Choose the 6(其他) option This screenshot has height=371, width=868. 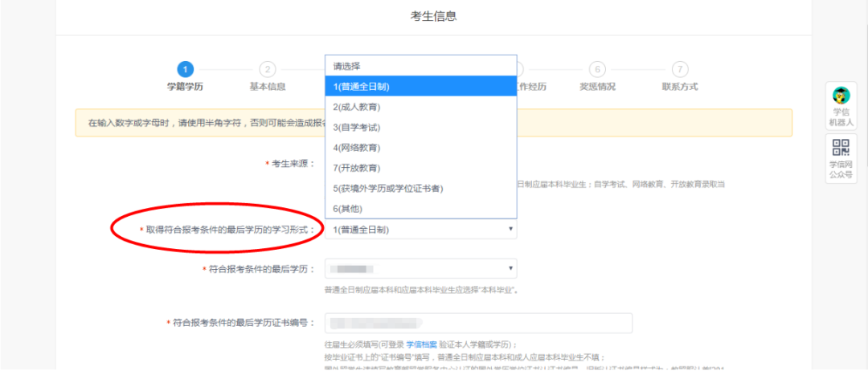tap(420, 209)
